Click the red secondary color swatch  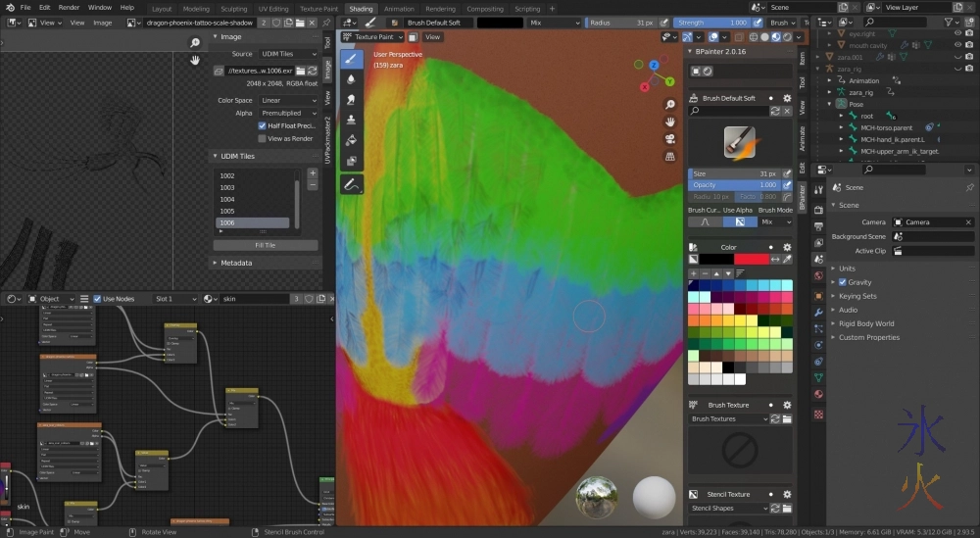click(x=751, y=259)
